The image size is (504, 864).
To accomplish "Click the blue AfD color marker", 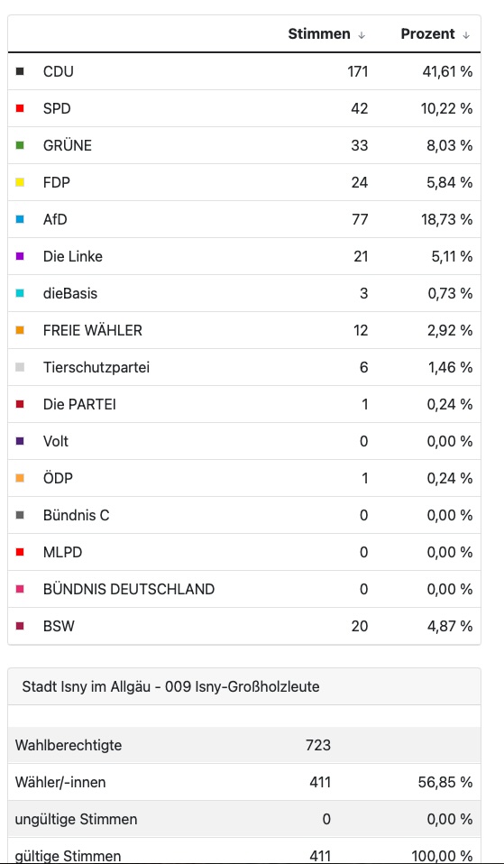I will [20, 219].
